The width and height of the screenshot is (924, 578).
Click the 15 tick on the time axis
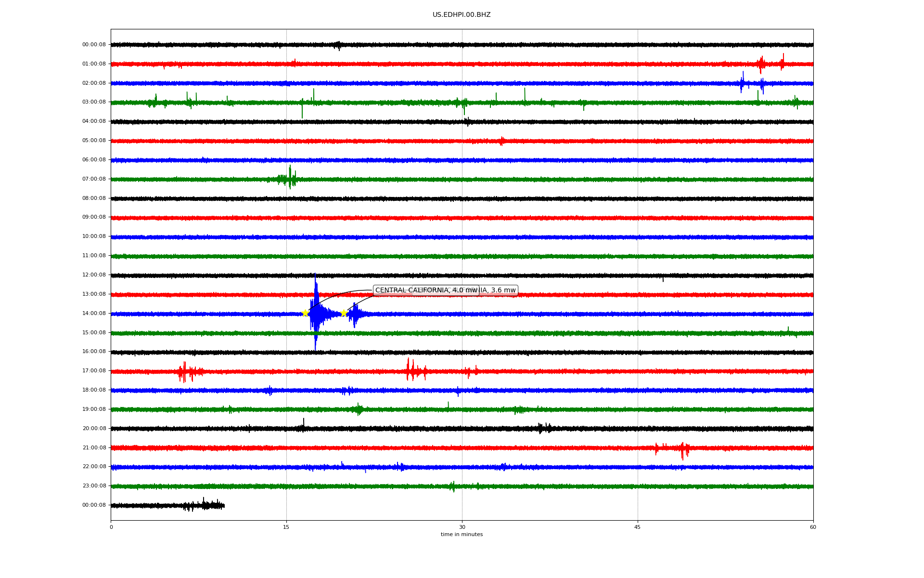[x=286, y=527]
